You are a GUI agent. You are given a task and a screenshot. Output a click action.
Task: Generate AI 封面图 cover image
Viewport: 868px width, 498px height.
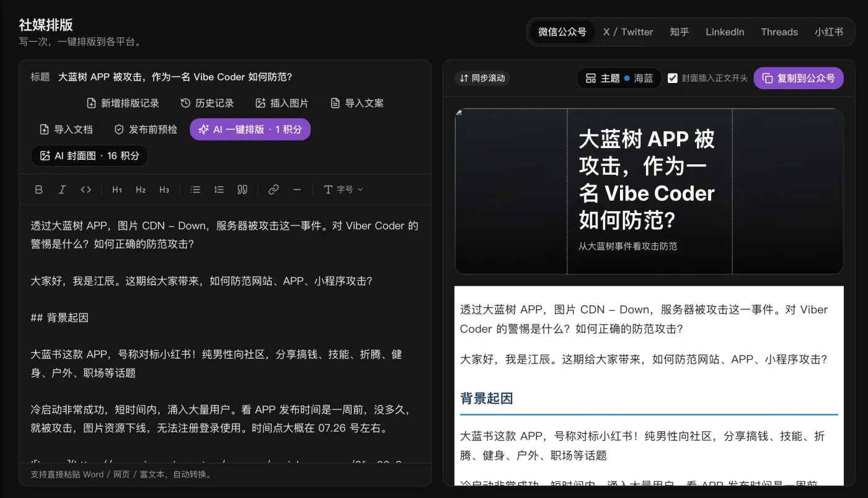pyautogui.click(x=89, y=156)
